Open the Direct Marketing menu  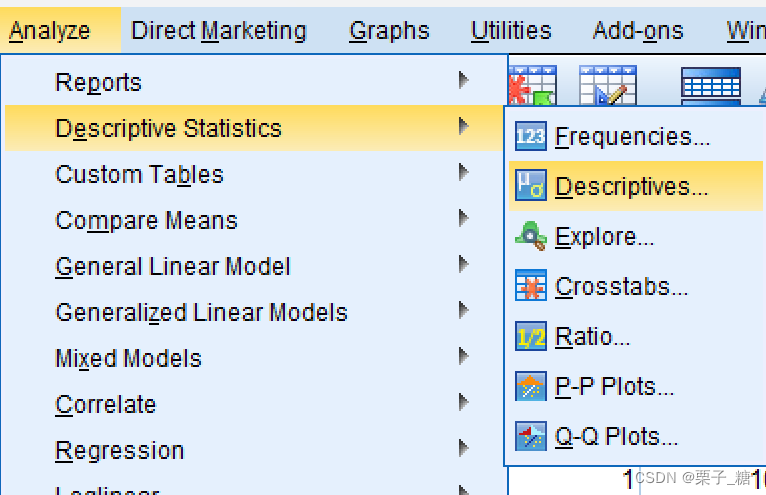(219, 31)
